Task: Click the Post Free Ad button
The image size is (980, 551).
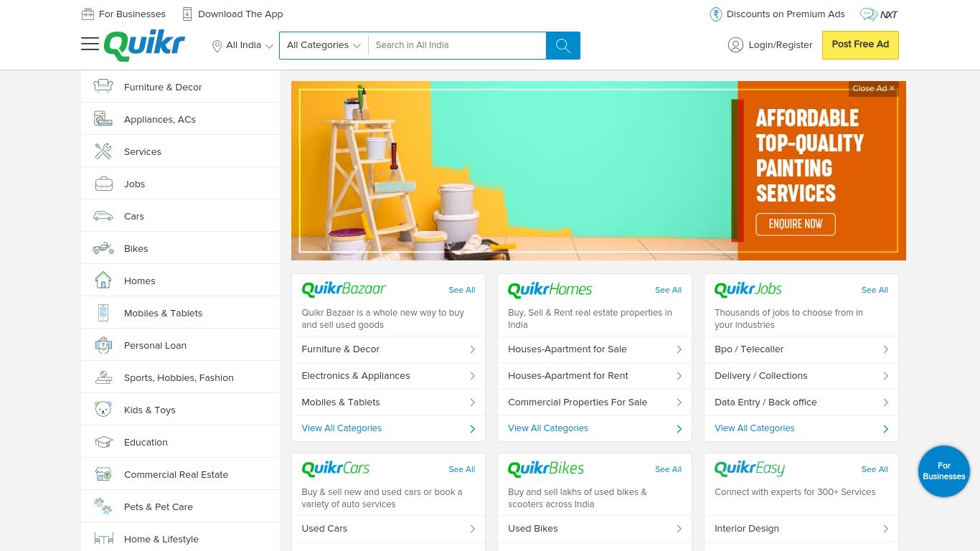Action: [860, 45]
